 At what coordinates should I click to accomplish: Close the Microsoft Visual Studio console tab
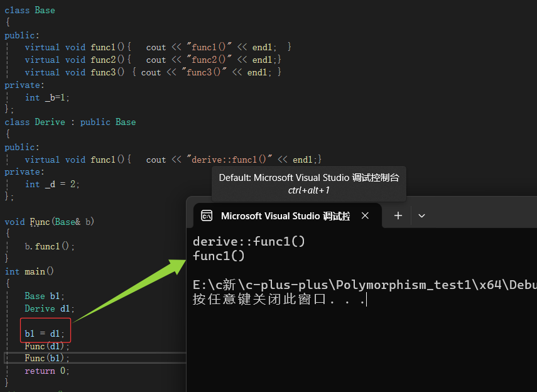click(x=365, y=216)
